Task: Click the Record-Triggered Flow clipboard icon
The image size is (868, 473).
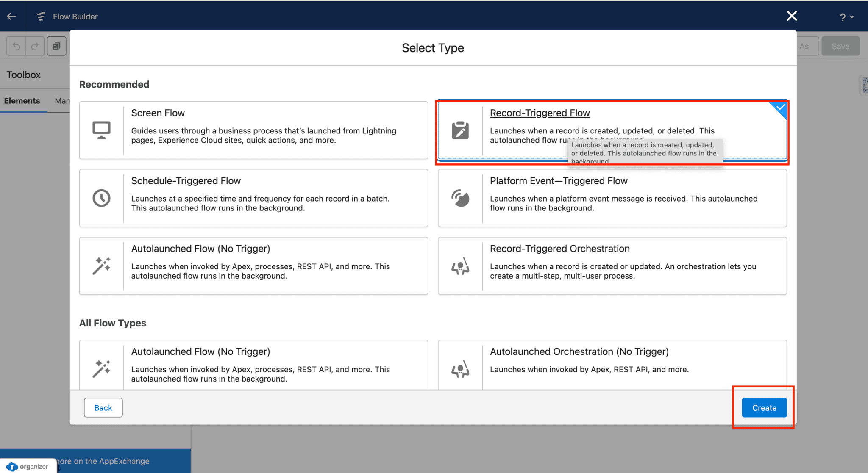Action: pos(460,130)
